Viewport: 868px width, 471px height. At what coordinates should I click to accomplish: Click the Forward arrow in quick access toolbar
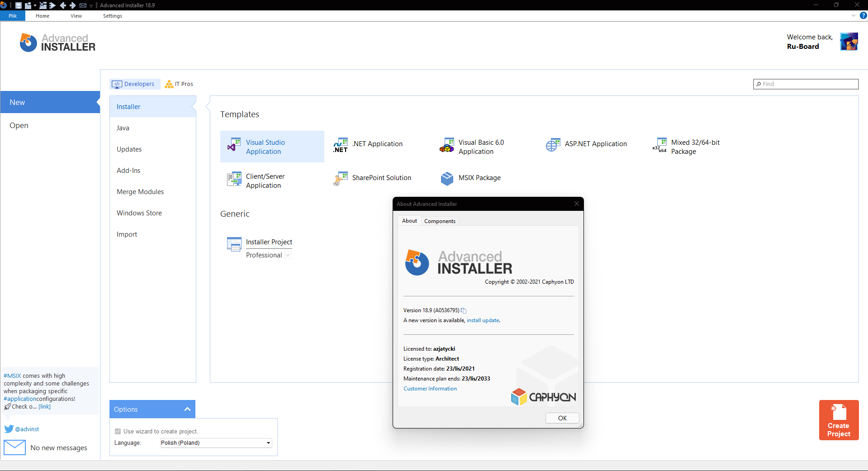click(72, 5)
